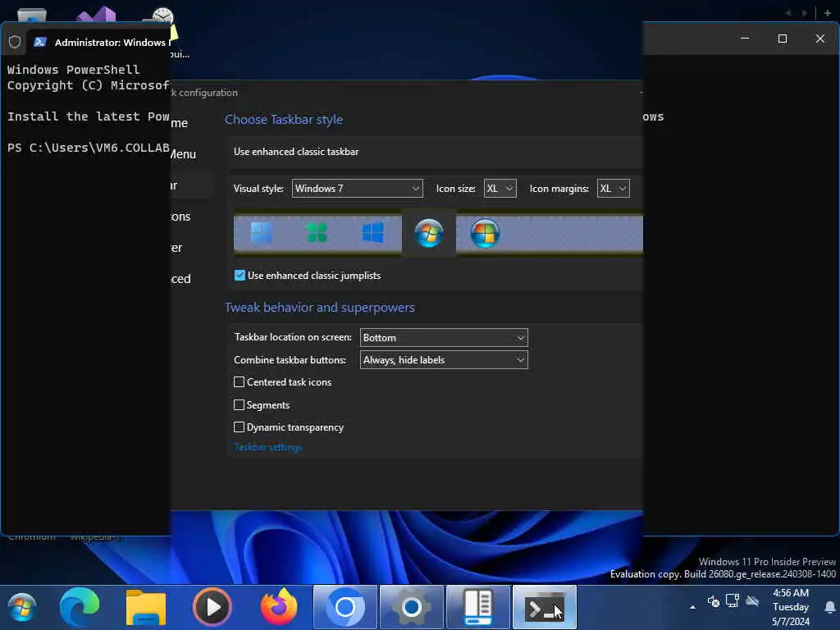Choose the Vista-style orb start button
The image size is (840, 630).
(x=485, y=233)
